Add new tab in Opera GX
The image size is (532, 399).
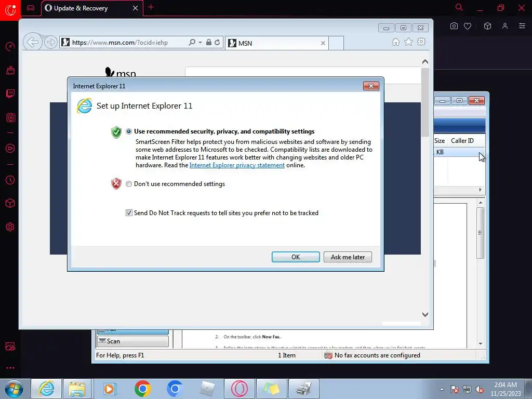point(151,7)
